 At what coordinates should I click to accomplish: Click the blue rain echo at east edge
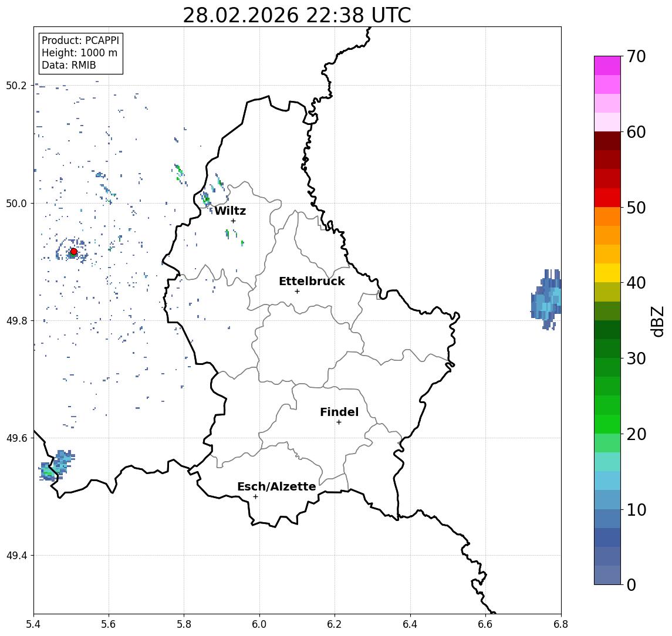(x=546, y=299)
